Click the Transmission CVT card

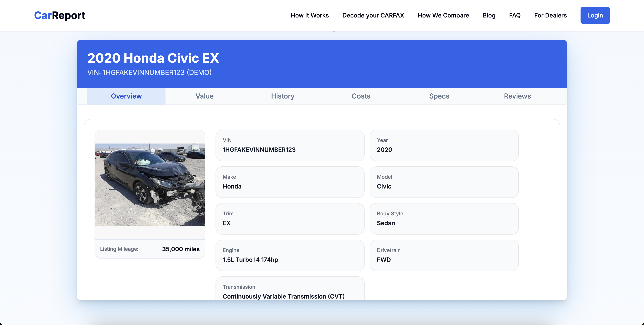290,288
